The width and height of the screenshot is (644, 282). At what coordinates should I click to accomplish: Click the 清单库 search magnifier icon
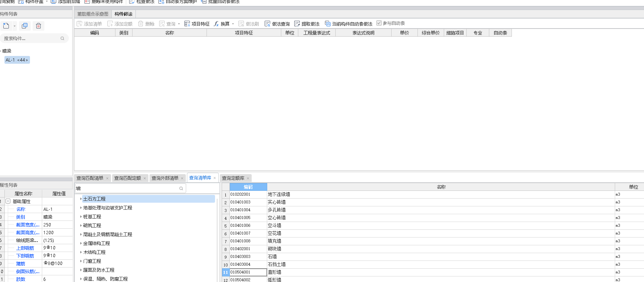click(x=181, y=189)
